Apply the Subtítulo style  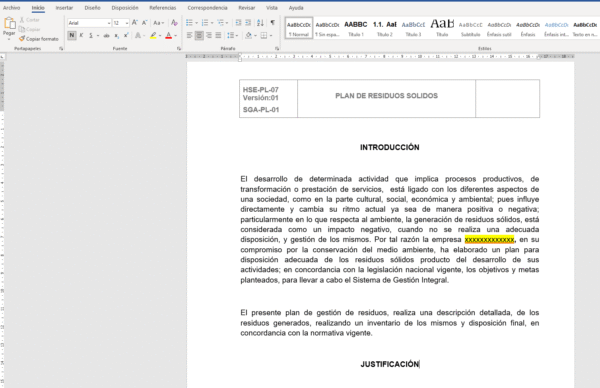tap(471, 28)
